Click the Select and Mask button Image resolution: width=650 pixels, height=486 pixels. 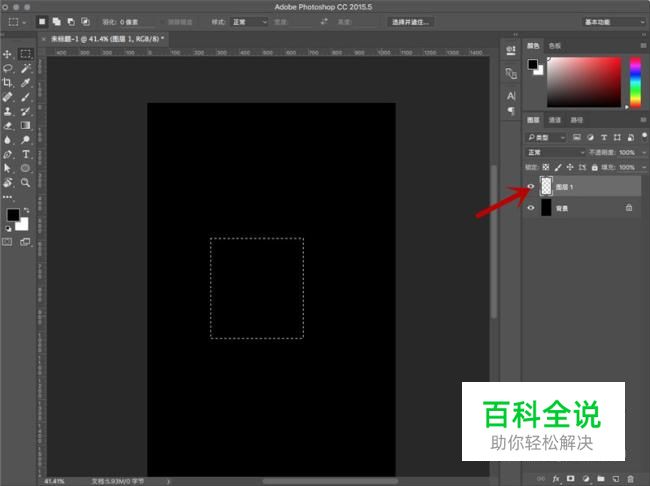(x=410, y=22)
